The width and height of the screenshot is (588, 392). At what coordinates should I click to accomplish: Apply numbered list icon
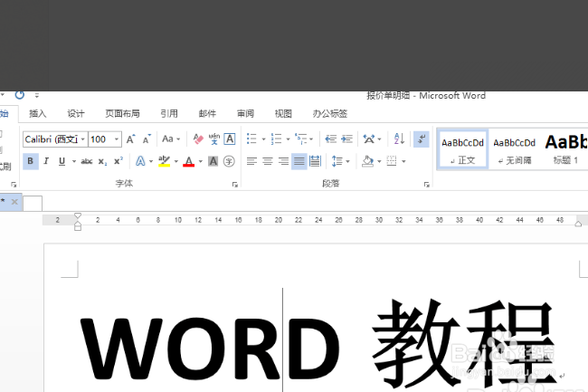coord(277,139)
